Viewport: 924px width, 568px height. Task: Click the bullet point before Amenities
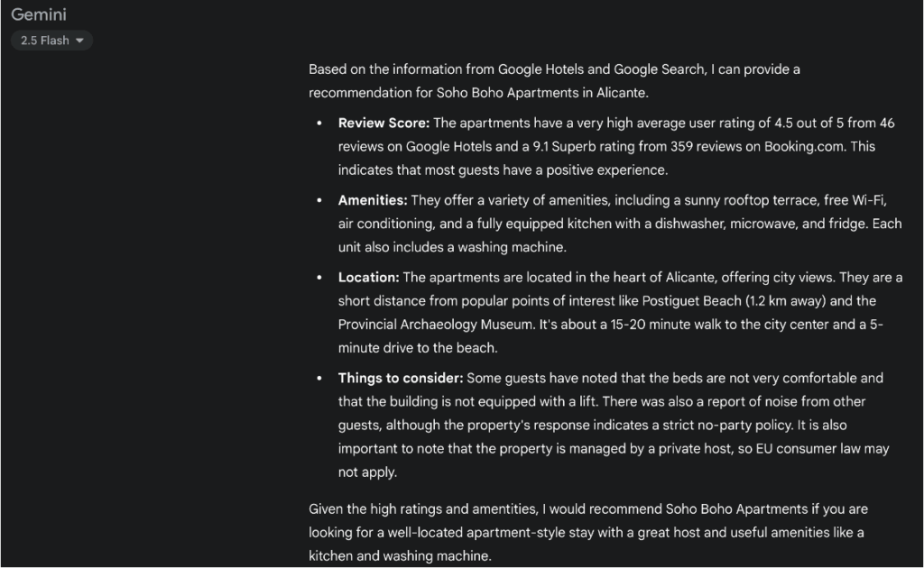pyautogui.click(x=319, y=201)
